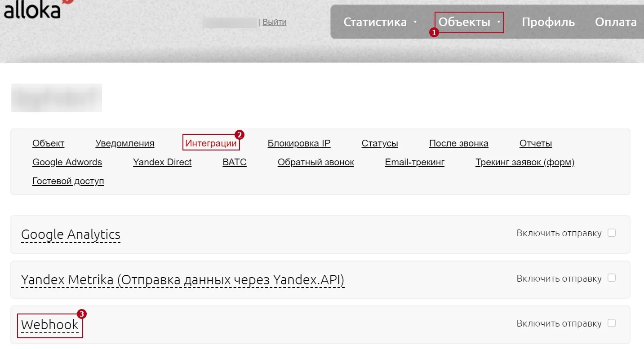Open the Блокировка IP tab
Viewport: 644px width, 349px height.
pos(299,143)
